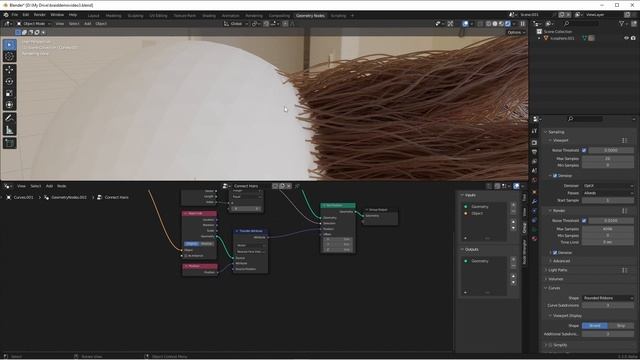The width and height of the screenshot is (640, 360).
Task: Toggle the X-ray view icon
Action: [480, 24]
